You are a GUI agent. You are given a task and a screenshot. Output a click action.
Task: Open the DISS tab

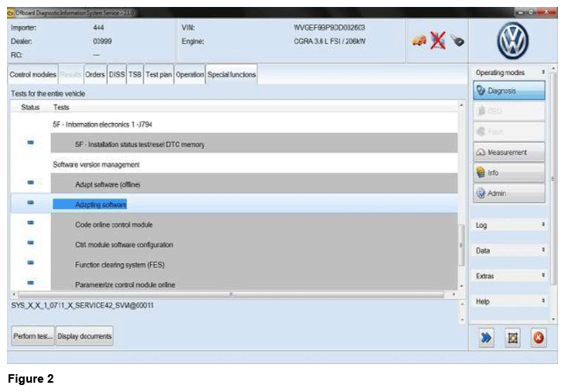click(117, 74)
